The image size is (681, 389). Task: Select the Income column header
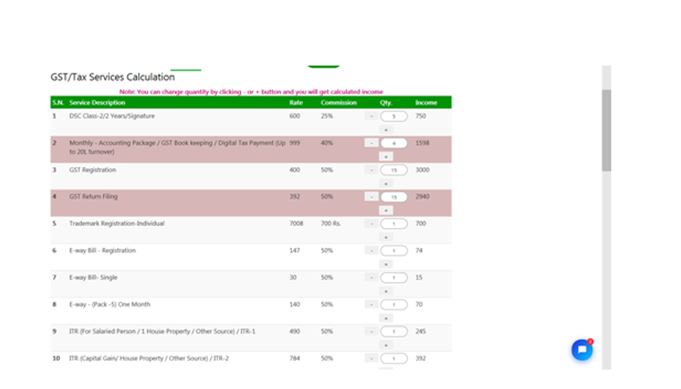pos(426,103)
